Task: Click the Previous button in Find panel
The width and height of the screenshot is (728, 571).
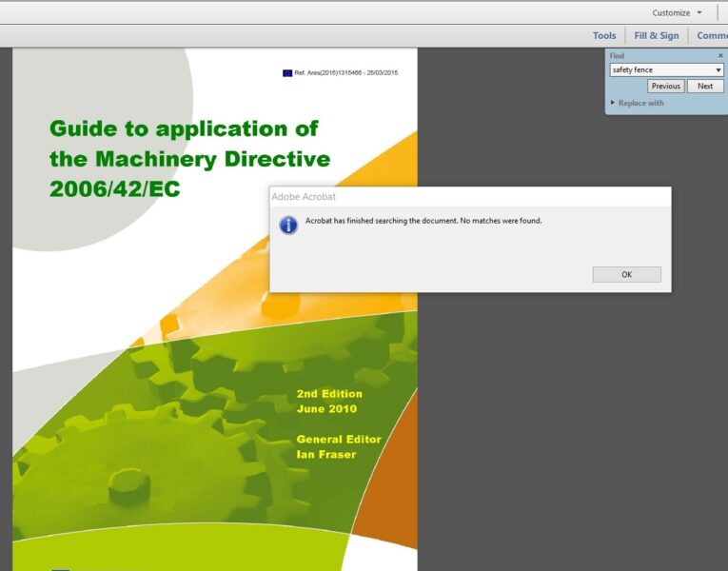Action: point(665,86)
